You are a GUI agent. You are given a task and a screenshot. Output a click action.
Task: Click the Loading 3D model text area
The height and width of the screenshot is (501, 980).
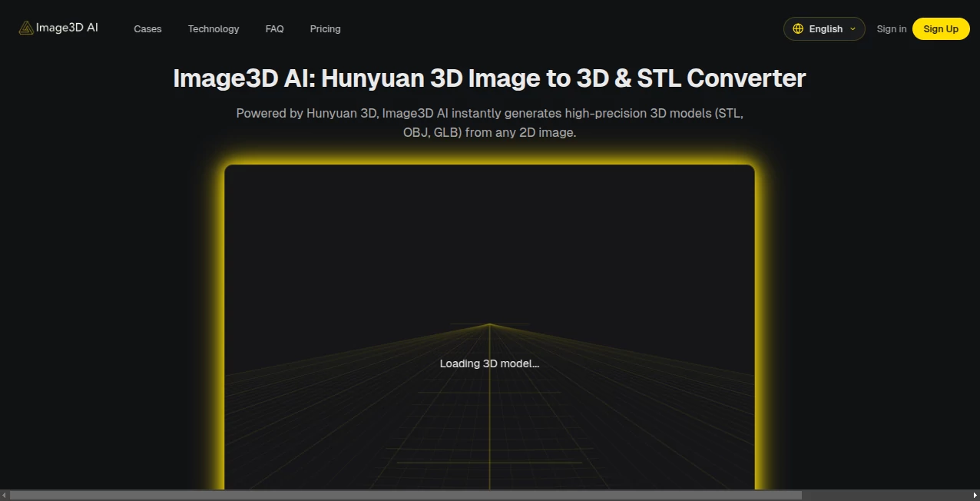pos(489,363)
